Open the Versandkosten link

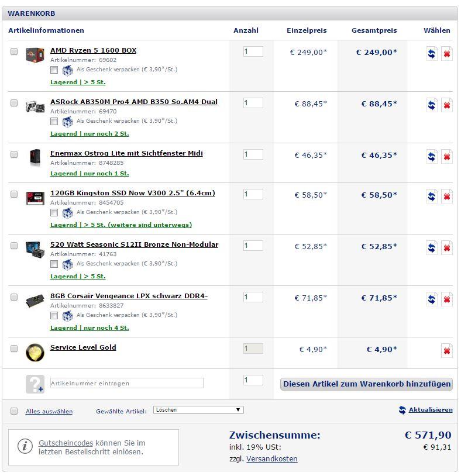coord(272,458)
